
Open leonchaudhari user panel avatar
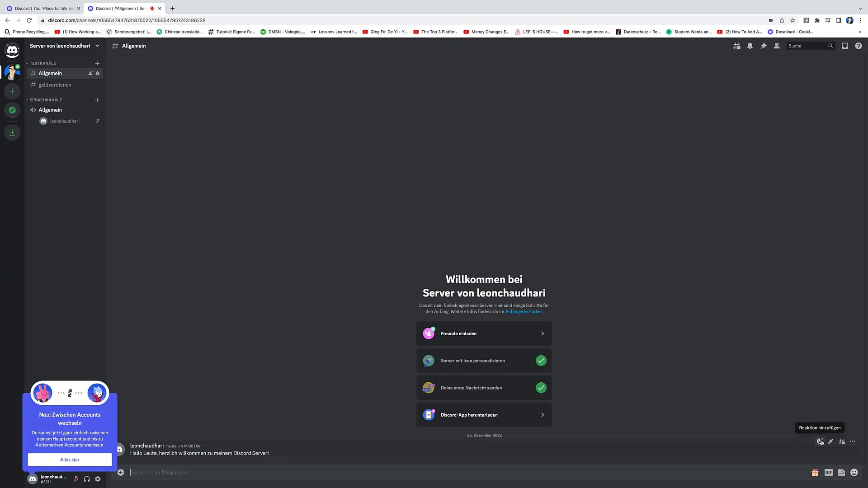(33, 479)
